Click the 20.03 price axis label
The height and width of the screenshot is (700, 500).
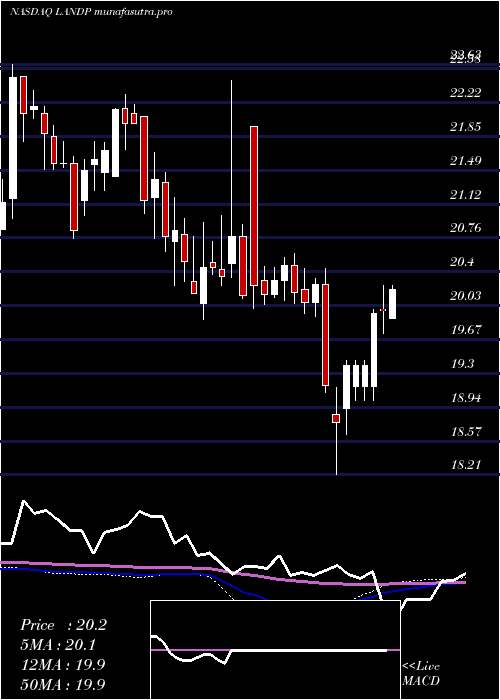click(x=466, y=296)
